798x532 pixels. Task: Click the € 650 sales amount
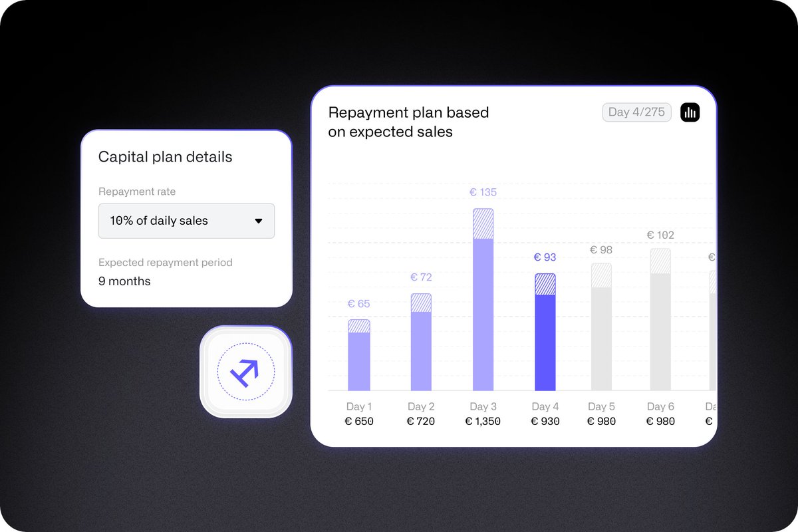[359, 422]
